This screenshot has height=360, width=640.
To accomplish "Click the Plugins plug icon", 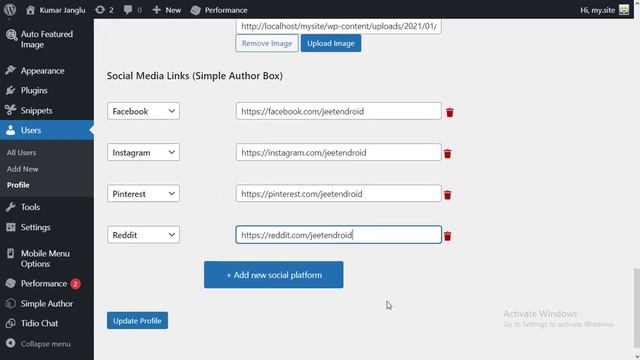I will coord(11,90).
